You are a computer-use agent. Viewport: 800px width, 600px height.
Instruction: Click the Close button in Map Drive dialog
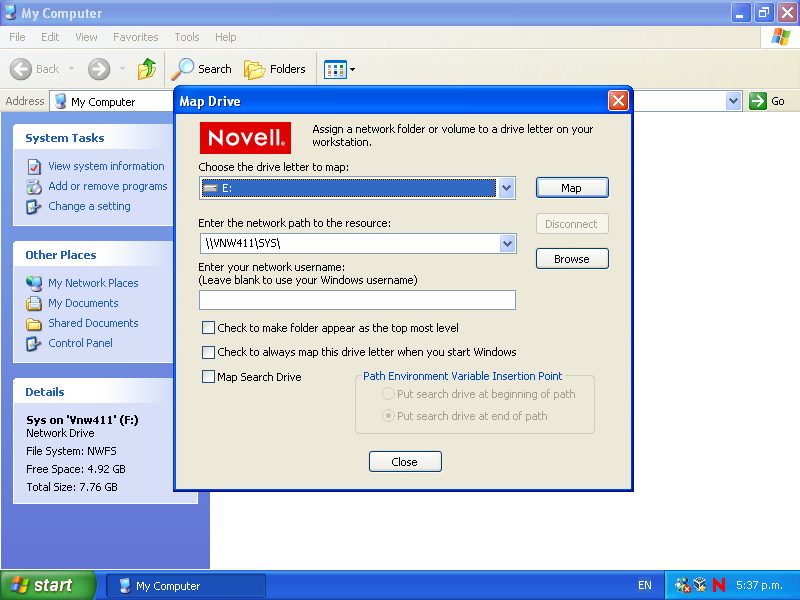[x=405, y=462]
